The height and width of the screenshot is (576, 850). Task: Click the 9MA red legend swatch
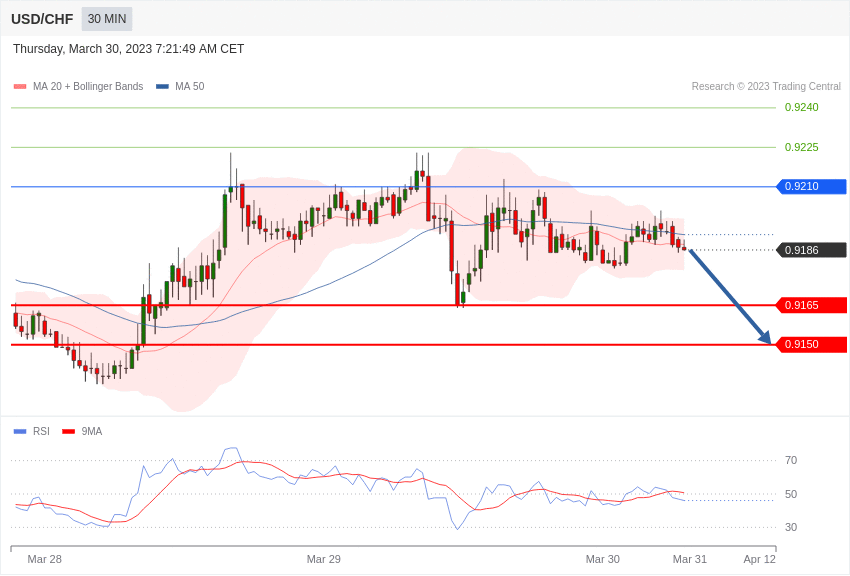[68, 432]
